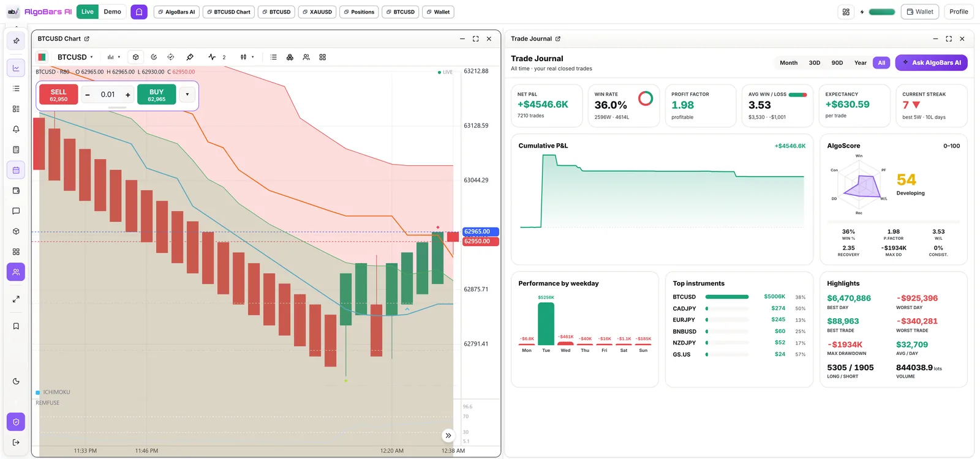
Task: Click the list icon in chart toolbar
Action: click(274, 57)
